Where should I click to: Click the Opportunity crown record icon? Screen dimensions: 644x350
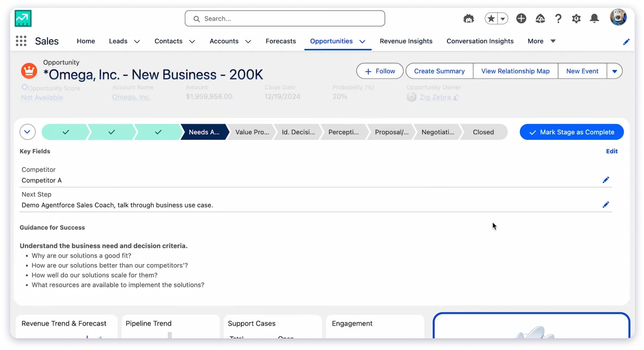click(29, 71)
